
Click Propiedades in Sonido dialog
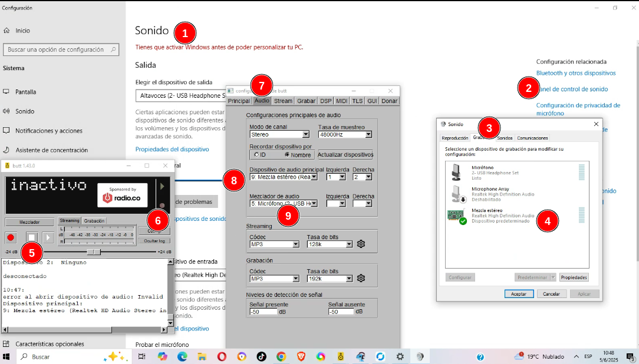tap(574, 277)
